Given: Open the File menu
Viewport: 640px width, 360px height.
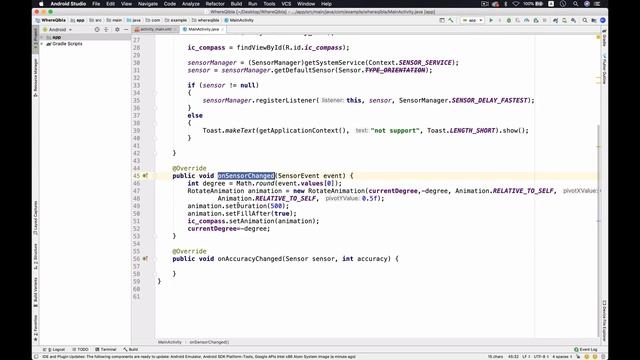Looking at the screenshot, I should 96,4.
